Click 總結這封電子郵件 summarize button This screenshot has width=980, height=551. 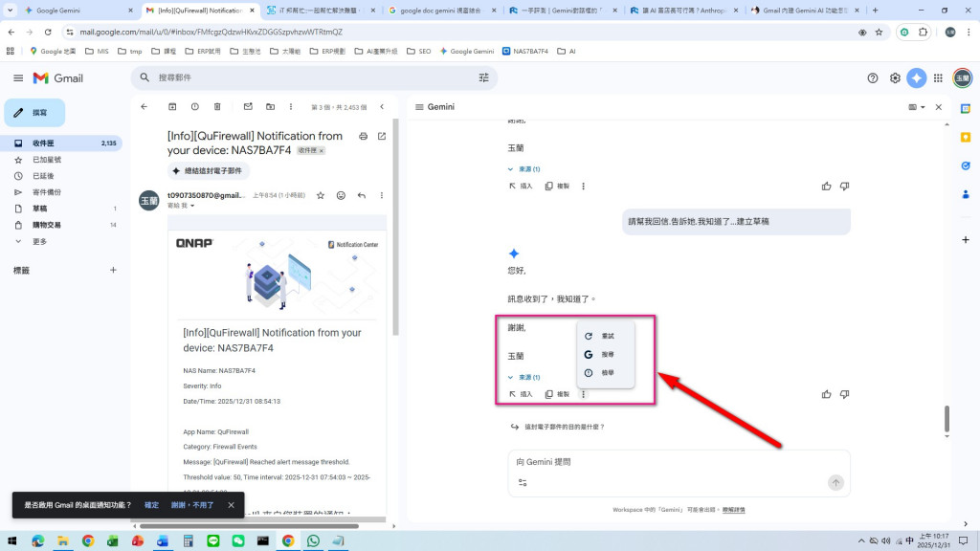(x=208, y=171)
